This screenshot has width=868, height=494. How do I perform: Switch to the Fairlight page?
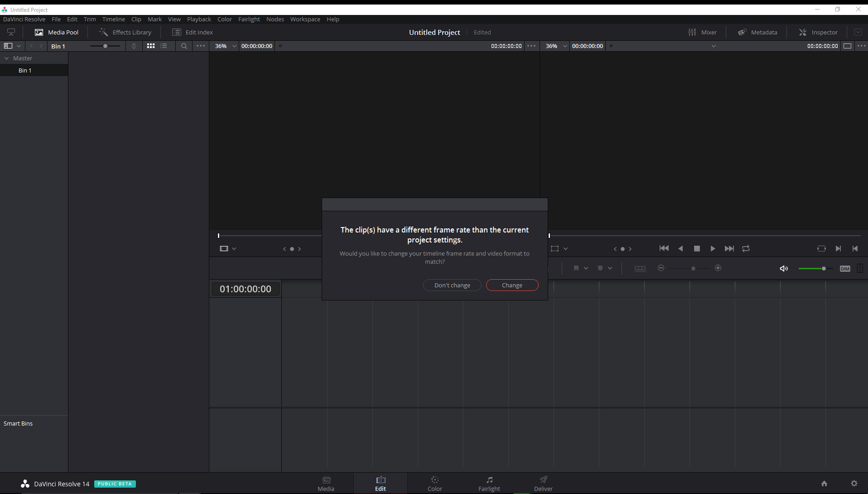(x=489, y=484)
